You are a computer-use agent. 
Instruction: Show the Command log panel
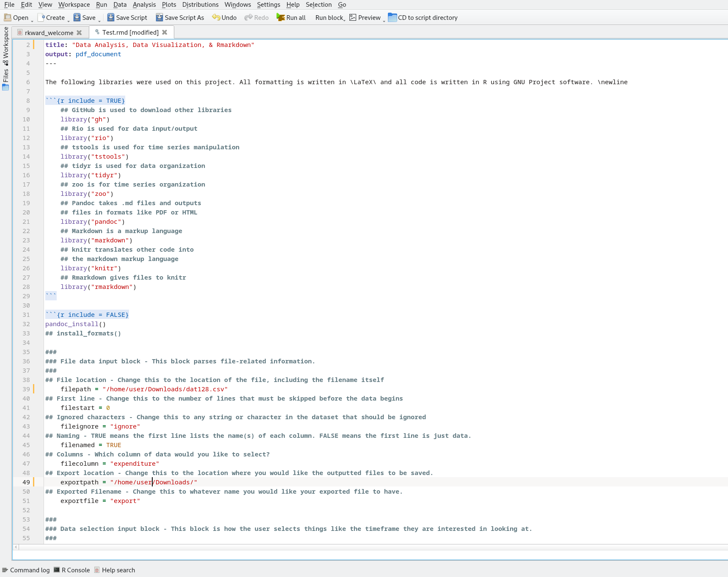pos(26,570)
